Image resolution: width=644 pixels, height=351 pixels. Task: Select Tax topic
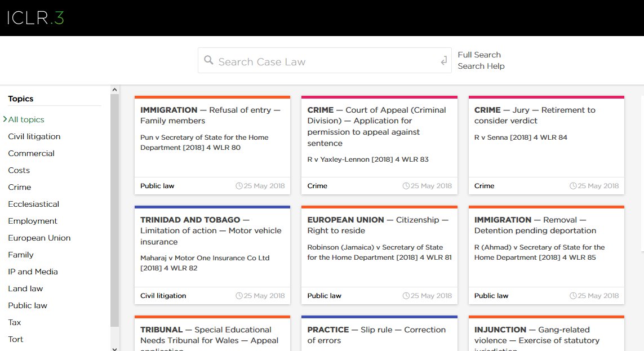[x=15, y=322]
